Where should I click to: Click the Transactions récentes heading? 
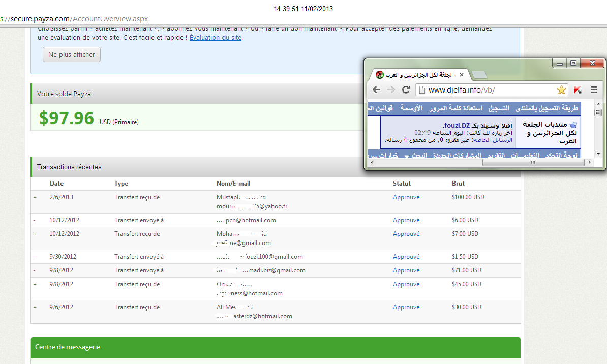pos(69,167)
